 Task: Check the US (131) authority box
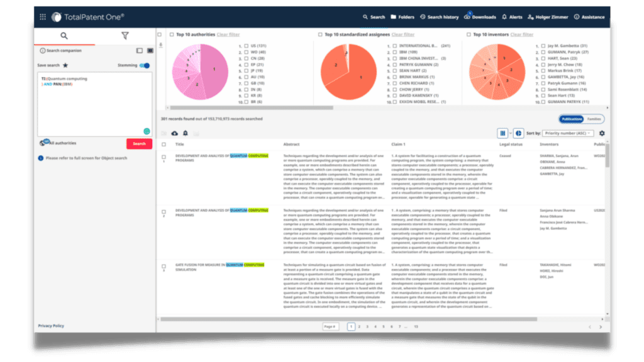[x=247, y=46]
